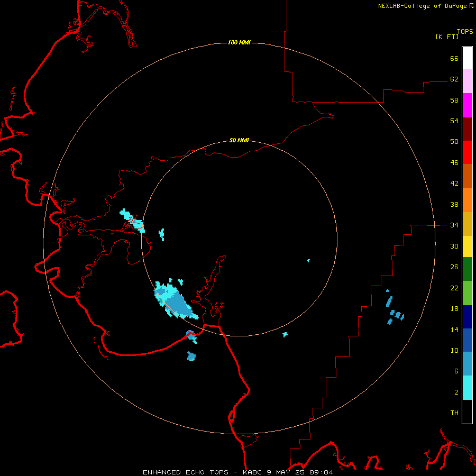
Task: Click the 62 legend value
Action: tap(454, 79)
